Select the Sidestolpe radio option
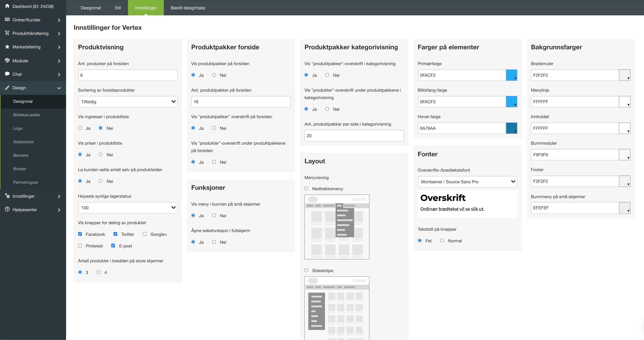644x340 pixels. coord(306,270)
